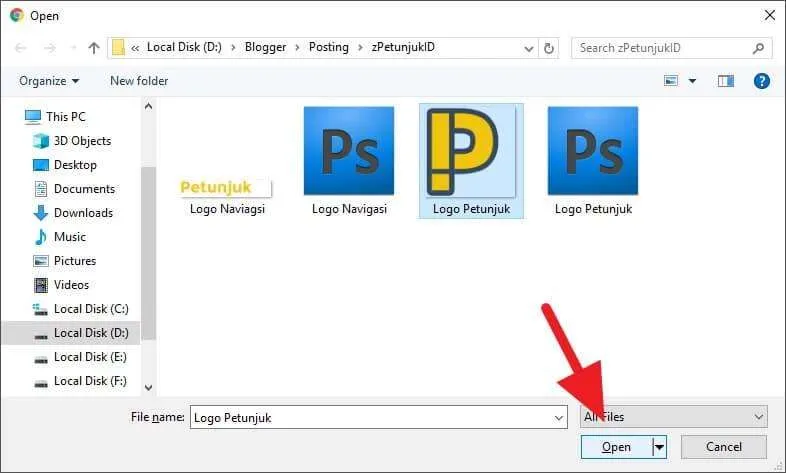Click the Cancel button
Screen dimensions: 786x473
pyautogui.click(x=723, y=447)
